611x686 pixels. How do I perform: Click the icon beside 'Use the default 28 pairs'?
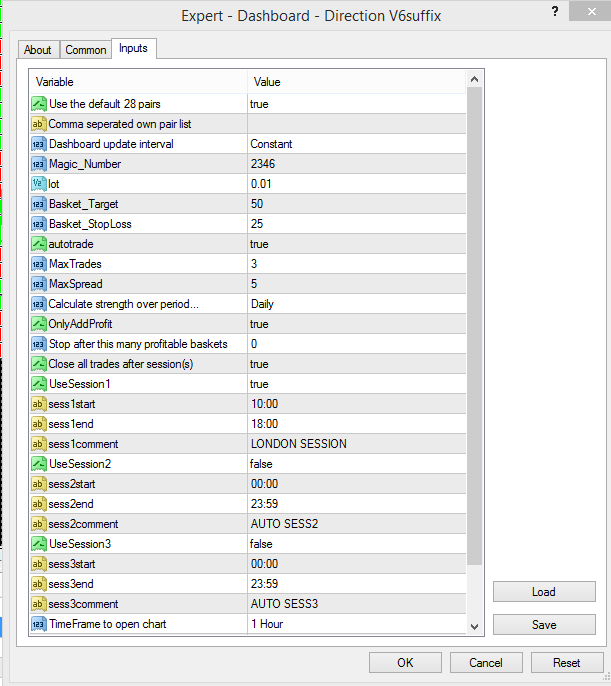[38, 104]
